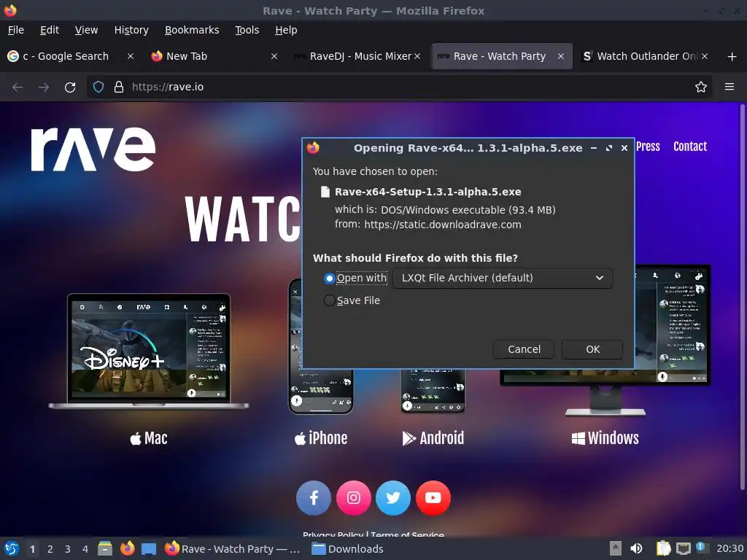This screenshot has width=747, height=560.
Task: Select the Save File radio button
Action: coord(329,301)
